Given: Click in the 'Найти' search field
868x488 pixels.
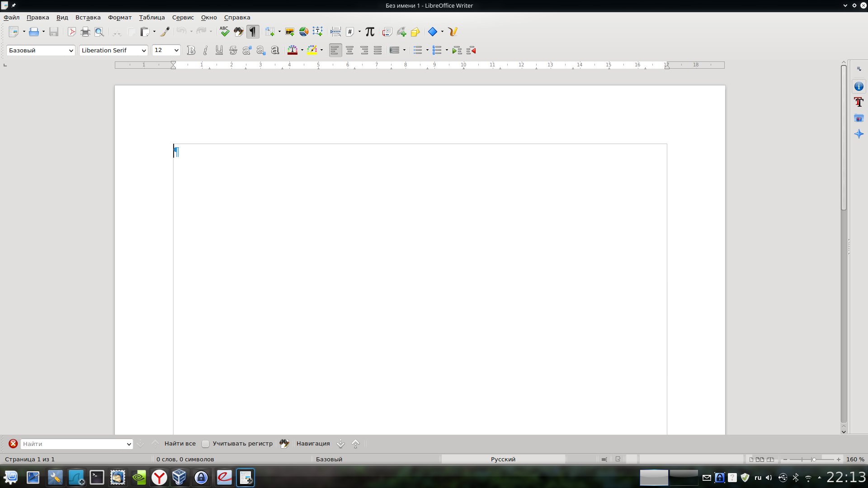Looking at the screenshot, I should pos(72,444).
